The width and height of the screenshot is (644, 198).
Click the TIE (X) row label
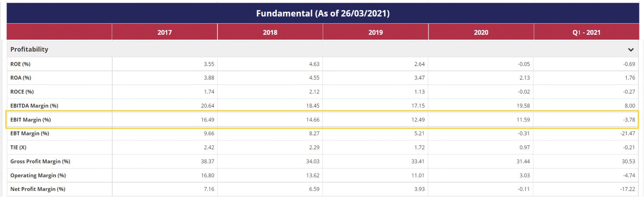[x=18, y=147]
